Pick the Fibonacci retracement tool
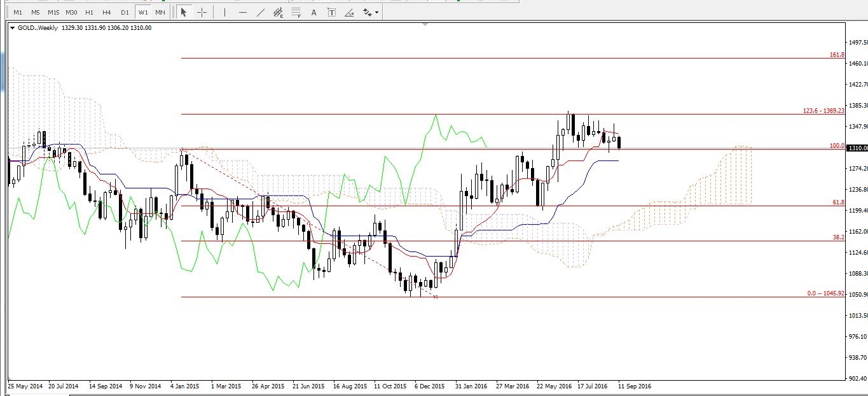Viewport: 868px width, 396px height. tap(296, 12)
